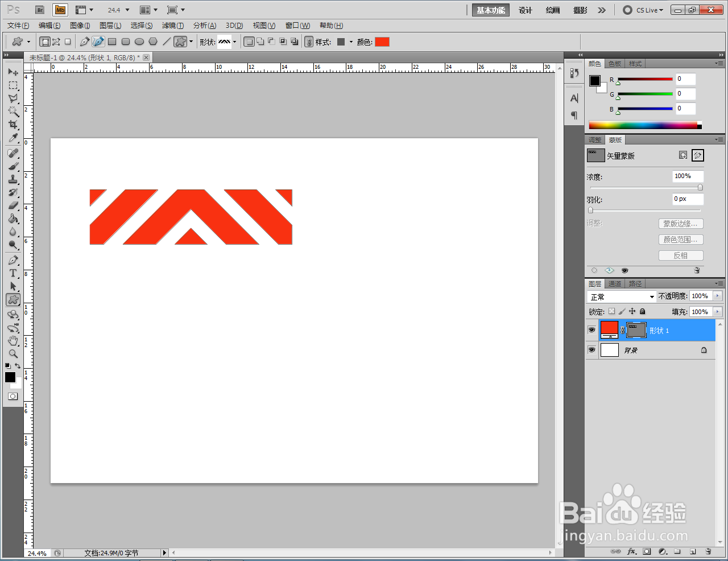The height and width of the screenshot is (561, 728).
Task: Open the 图层(L) menu
Action: (110, 26)
